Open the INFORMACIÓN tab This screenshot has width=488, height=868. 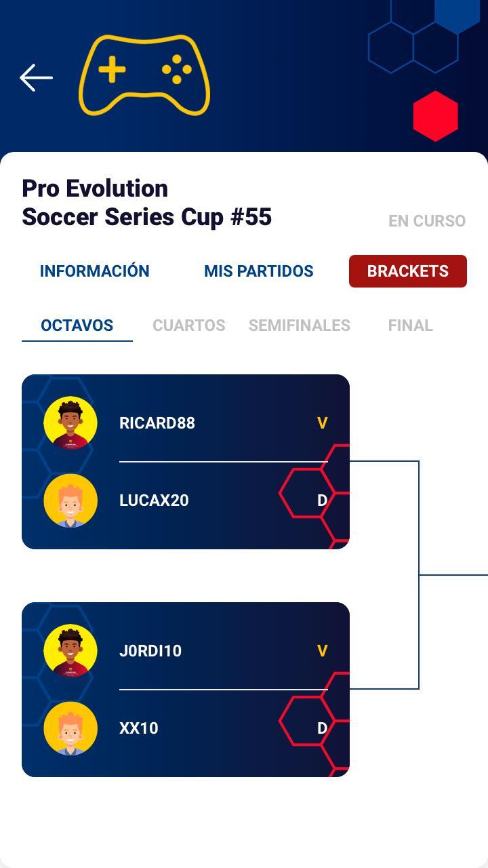click(x=94, y=271)
